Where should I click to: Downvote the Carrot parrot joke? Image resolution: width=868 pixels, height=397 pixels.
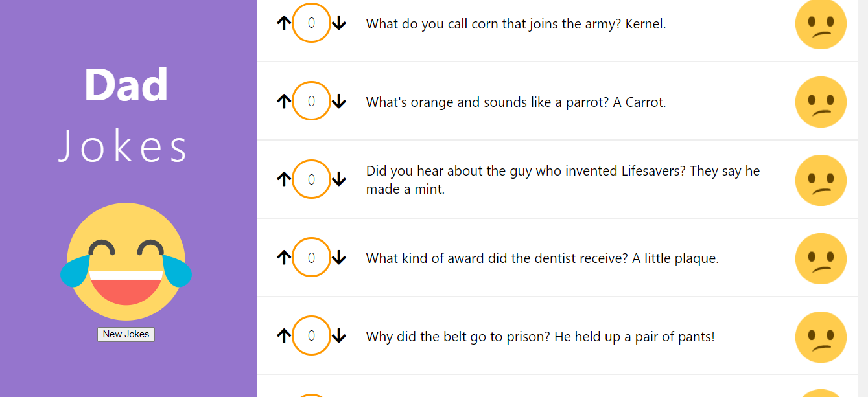tap(339, 102)
